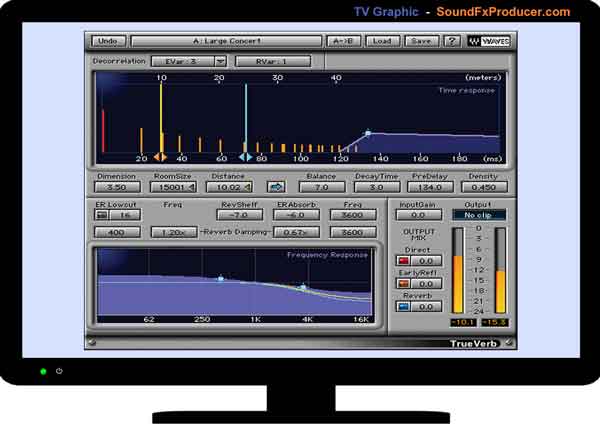Click the left output level meter
This screenshot has width=600, height=424.
[x=458, y=271]
